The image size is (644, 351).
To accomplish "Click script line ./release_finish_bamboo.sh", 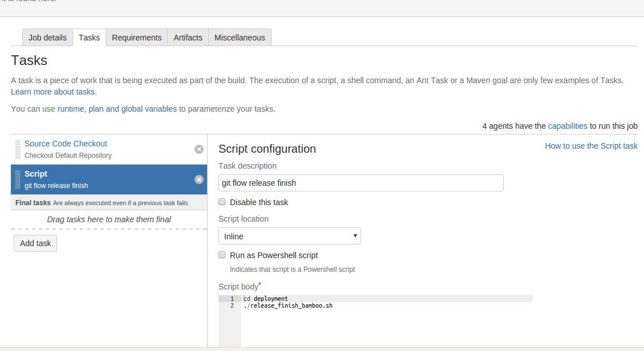I will (x=288, y=305).
